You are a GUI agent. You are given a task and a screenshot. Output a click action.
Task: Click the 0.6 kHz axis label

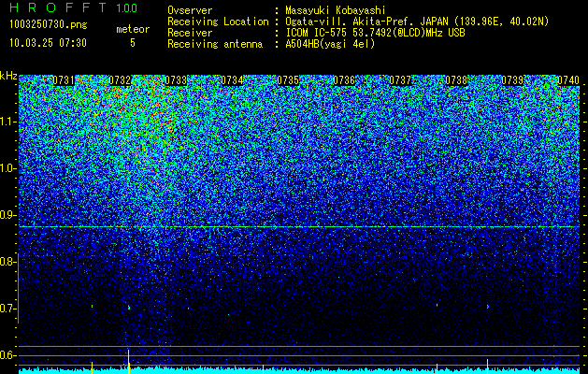click(7, 355)
